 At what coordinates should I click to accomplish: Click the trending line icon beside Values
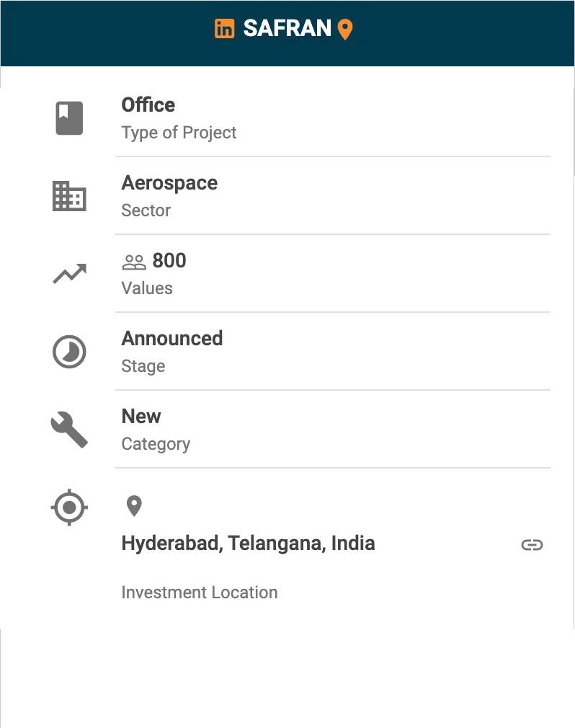(69, 274)
